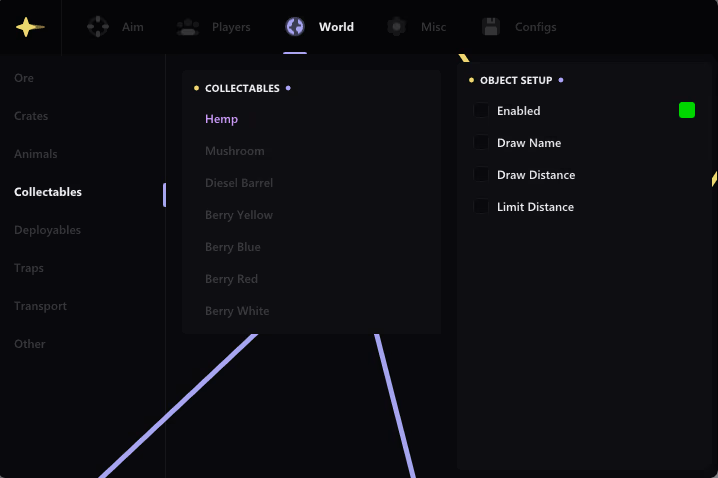Select the Hemp collectable entry

[222, 119]
